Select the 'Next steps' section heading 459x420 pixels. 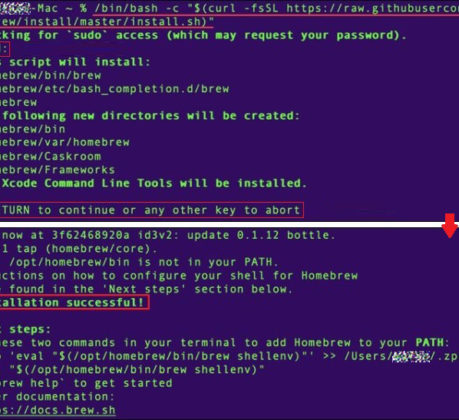[25, 329]
